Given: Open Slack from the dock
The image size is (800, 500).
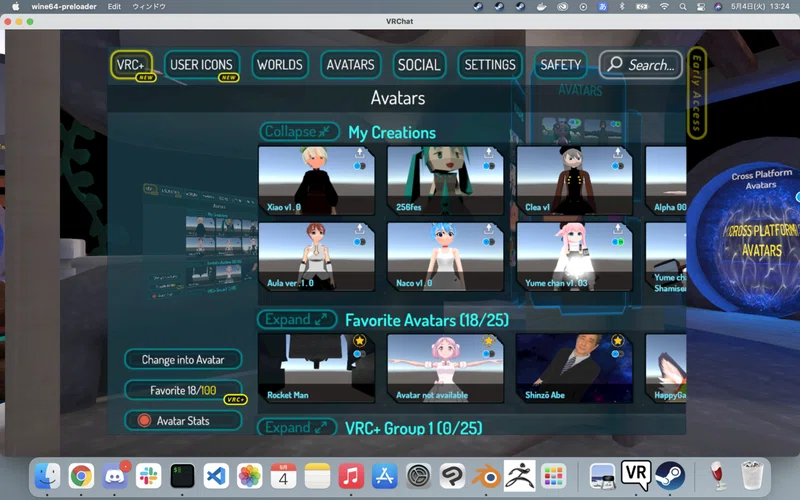Looking at the screenshot, I should pyautogui.click(x=148, y=477).
